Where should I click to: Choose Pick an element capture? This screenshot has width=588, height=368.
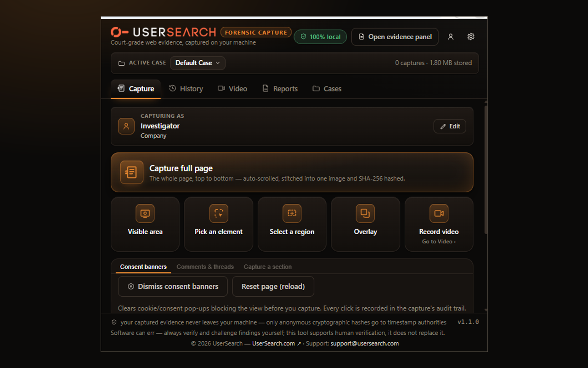click(x=219, y=224)
